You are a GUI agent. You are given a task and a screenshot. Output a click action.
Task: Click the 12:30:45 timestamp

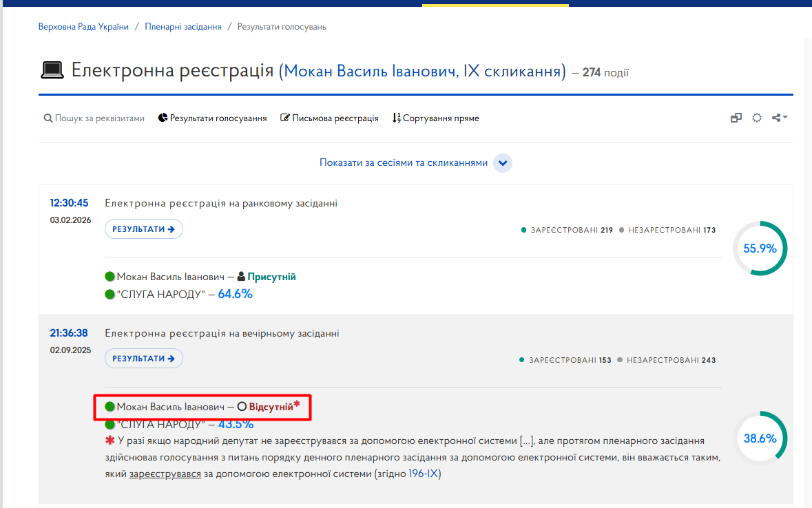69,203
